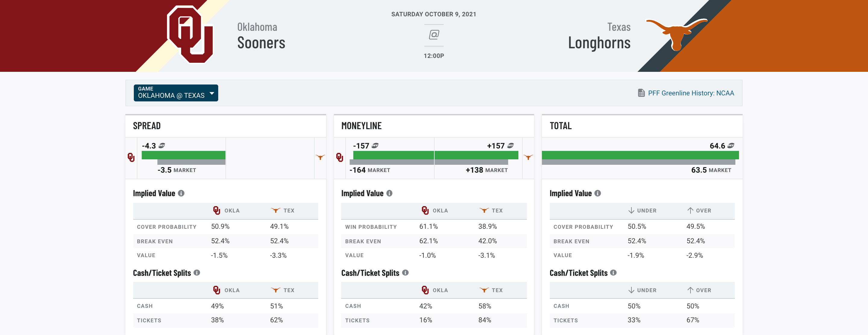
Task: Click the Moneyline Cash/Ticket Splits info icon
Action: pyautogui.click(x=405, y=273)
